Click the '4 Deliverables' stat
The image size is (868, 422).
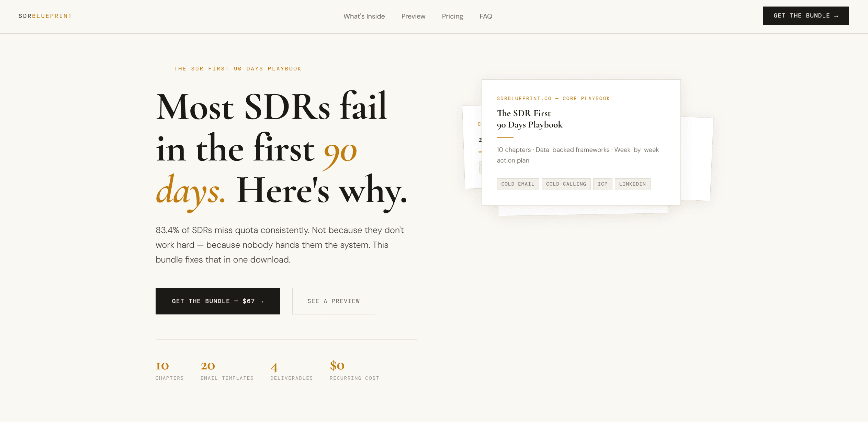click(x=292, y=370)
